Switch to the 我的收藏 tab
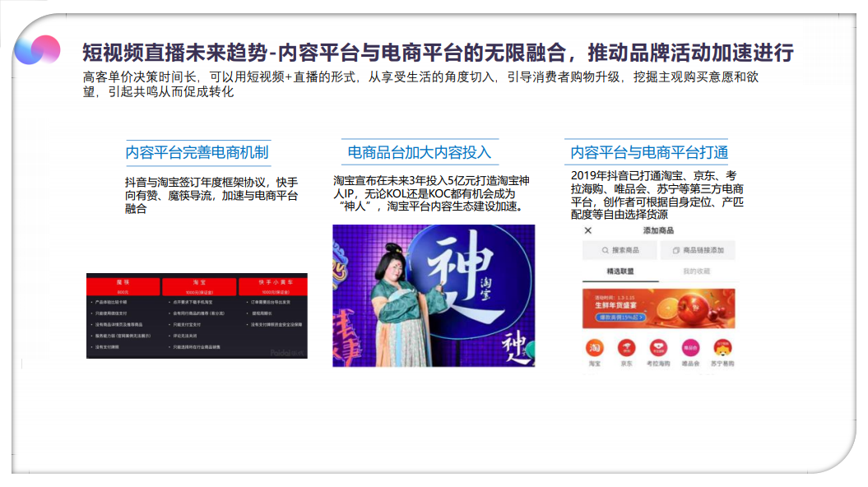 [696, 271]
